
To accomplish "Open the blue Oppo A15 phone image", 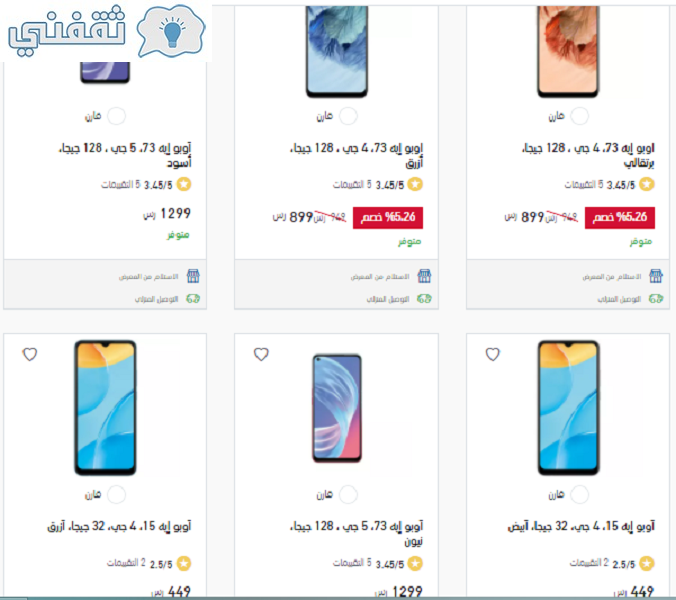I will coord(105,408).
